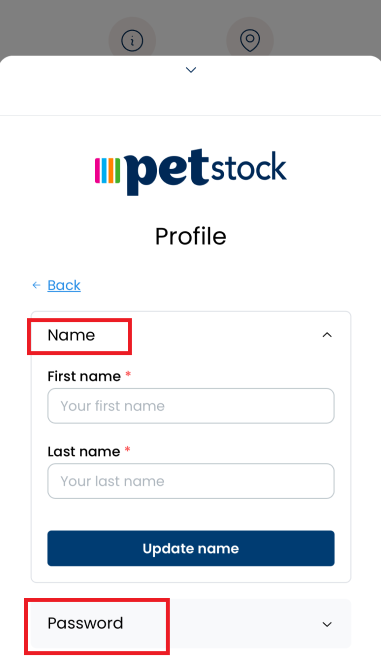Focus the Your first name field

coord(191,406)
